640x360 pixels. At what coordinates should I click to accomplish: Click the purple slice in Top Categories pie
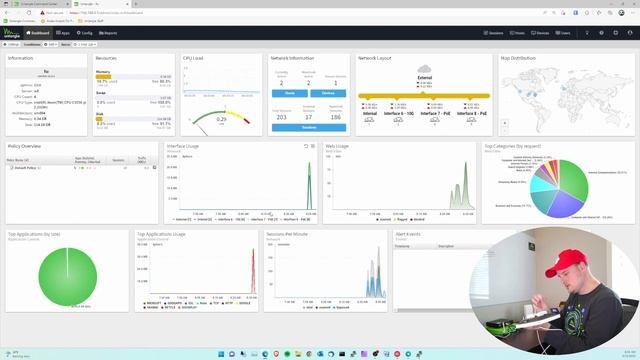[x=565, y=204]
